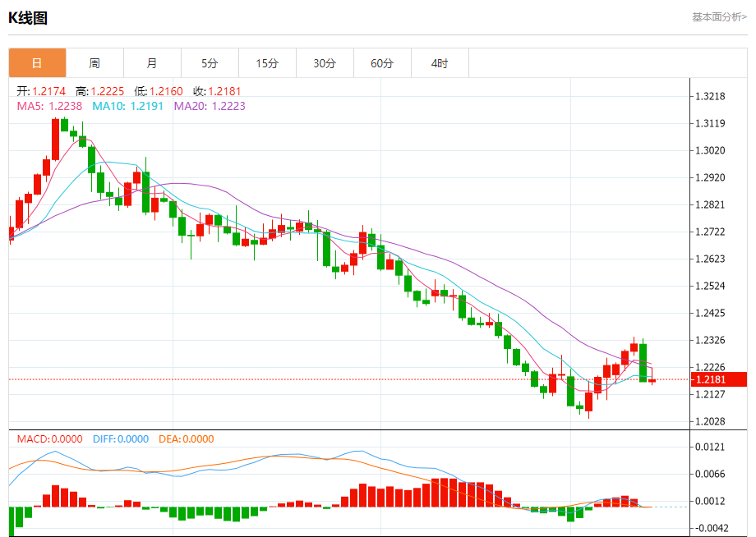Open the 15分 timeframe tab

point(267,63)
